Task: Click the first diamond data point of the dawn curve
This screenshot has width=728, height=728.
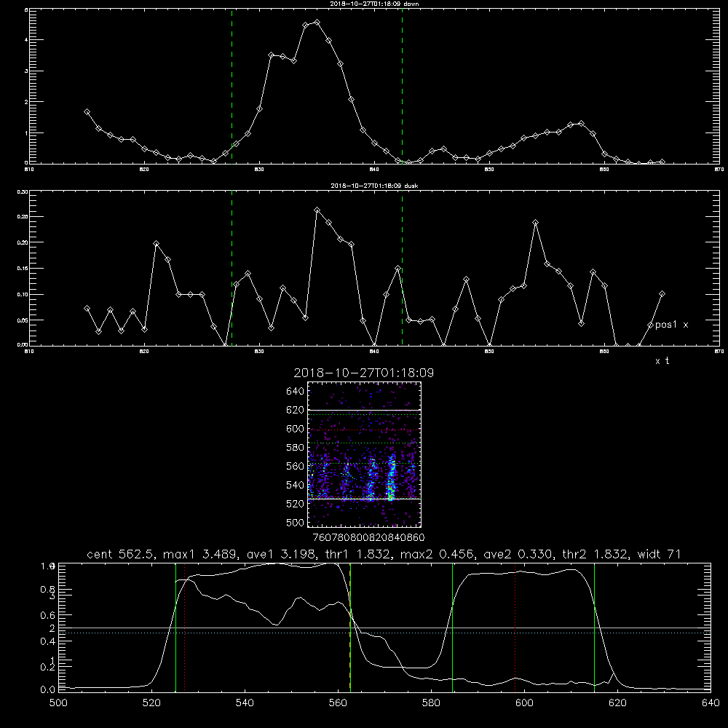Action: pyautogui.click(x=87, y=112)
